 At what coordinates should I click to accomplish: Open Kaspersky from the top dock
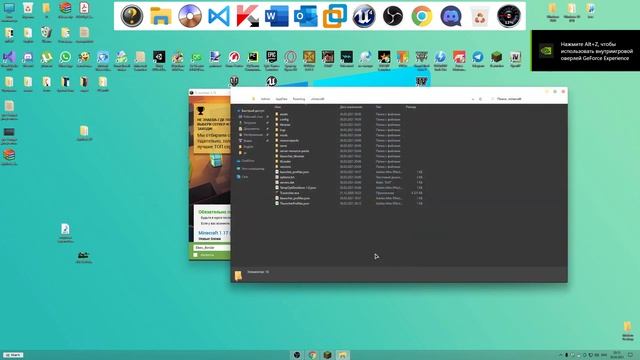(247, 16)
